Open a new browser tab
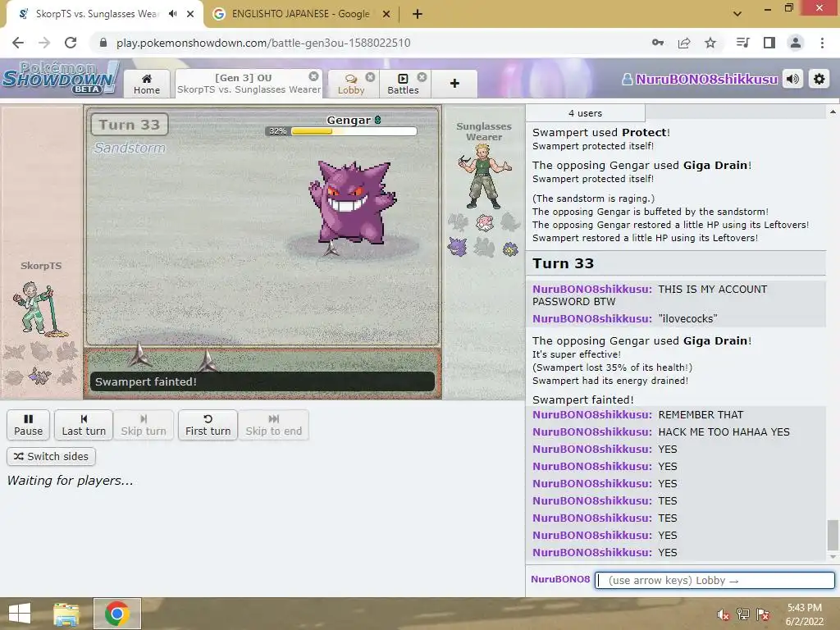This screenshot has width=840, height=630. (418, 14)
